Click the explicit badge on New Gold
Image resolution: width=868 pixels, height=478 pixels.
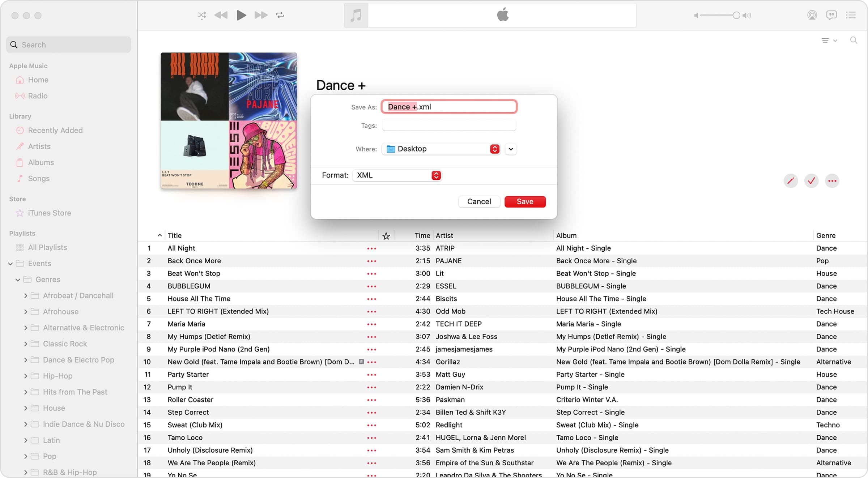[361, 362]
